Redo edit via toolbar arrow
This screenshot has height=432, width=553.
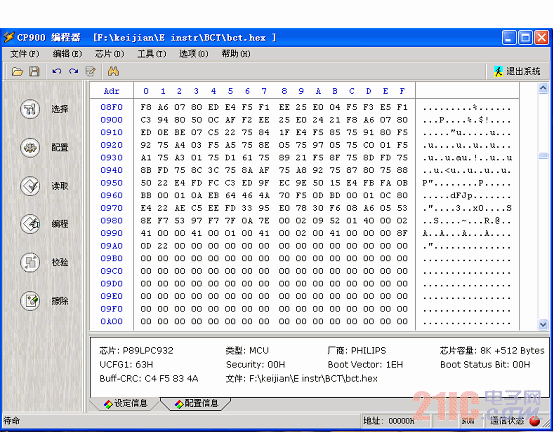tap(74, 72)
